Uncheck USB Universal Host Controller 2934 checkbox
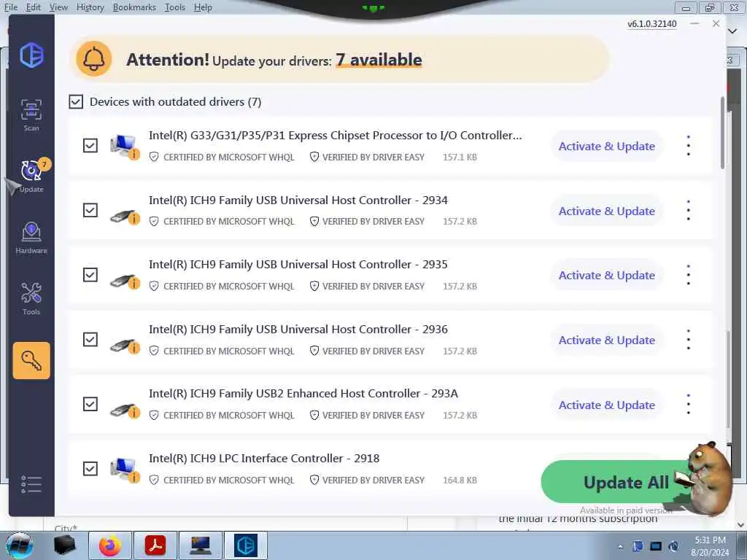The image size is (747, 560). [x=90, y=210]
